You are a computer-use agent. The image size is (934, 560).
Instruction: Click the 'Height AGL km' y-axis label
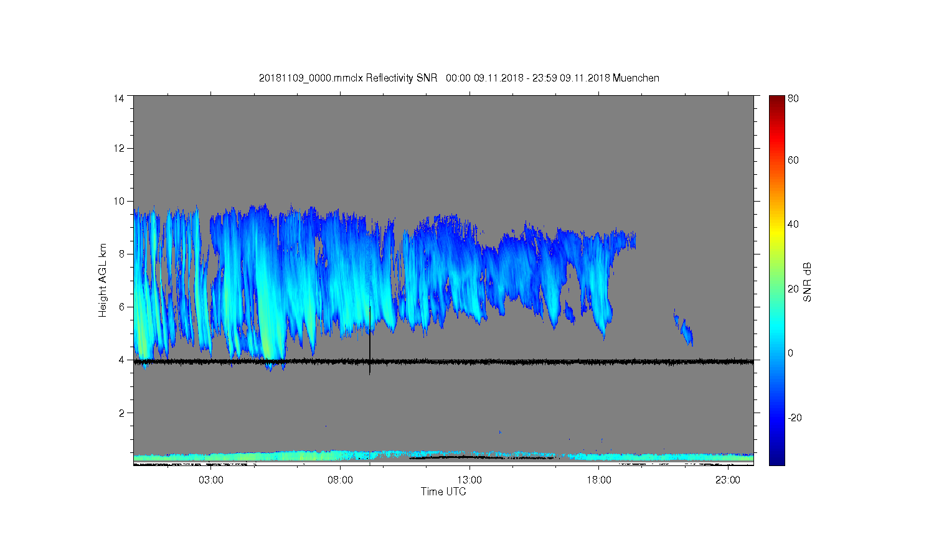[x=103, y=280]
